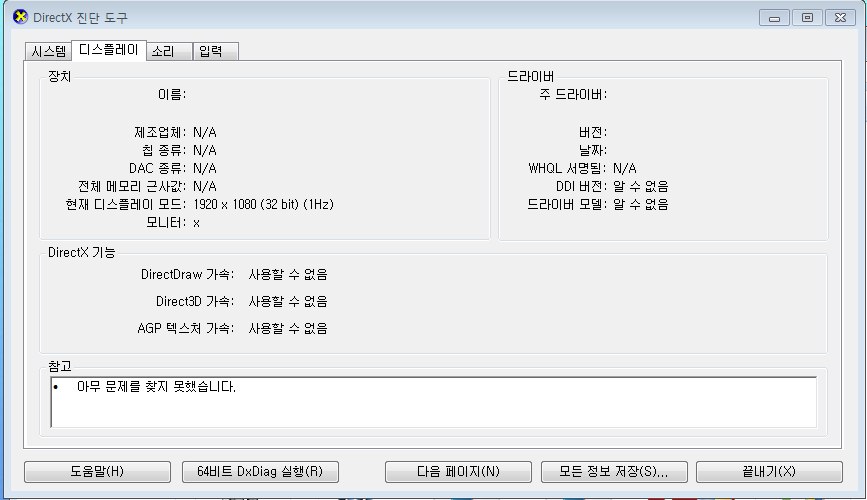
Task: Select the 디스플레이 tab
Action: point(109,50)
